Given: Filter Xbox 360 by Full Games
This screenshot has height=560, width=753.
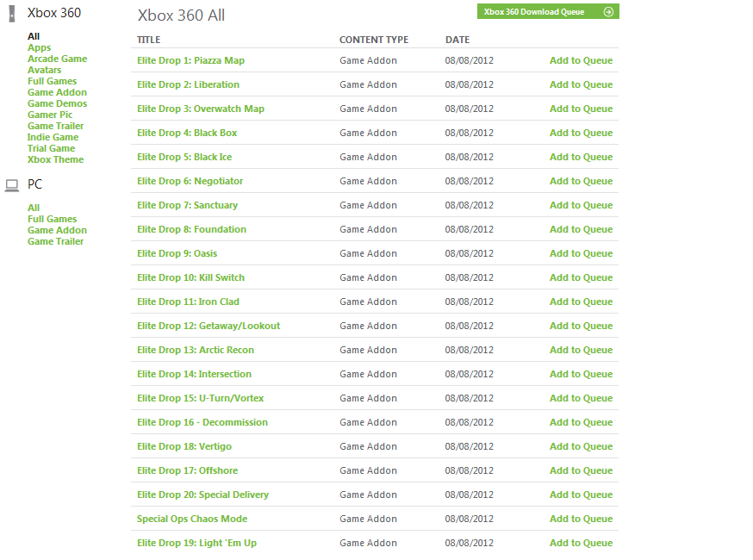Looking at the screenshot, I should (x=52, y=81).
